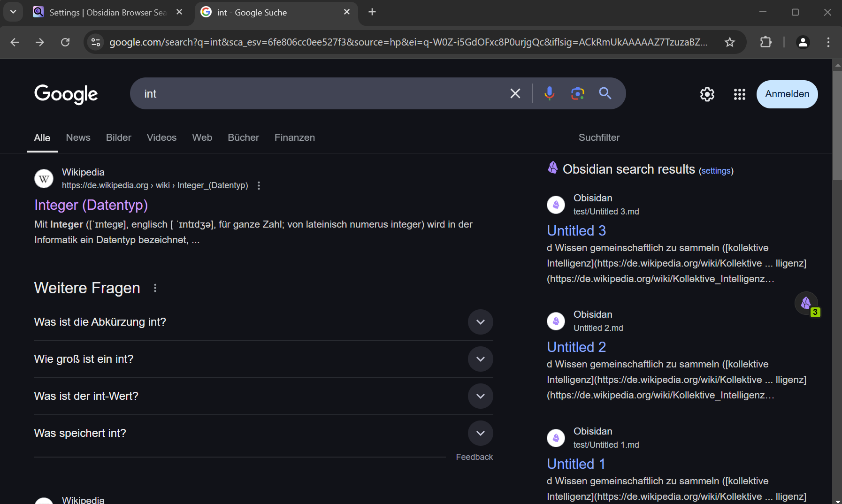
Task: Open Google quick settings gear
Action: coord(707,94)
